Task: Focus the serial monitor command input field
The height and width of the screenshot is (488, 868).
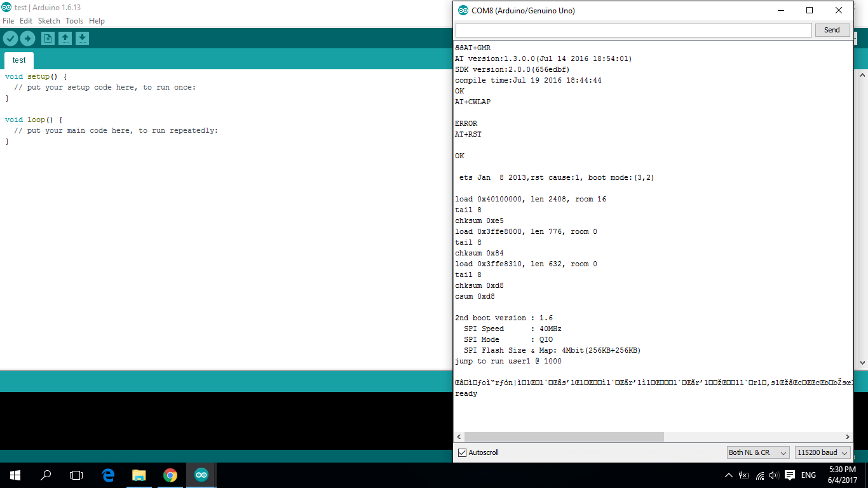Action: (x=634, y=30)
